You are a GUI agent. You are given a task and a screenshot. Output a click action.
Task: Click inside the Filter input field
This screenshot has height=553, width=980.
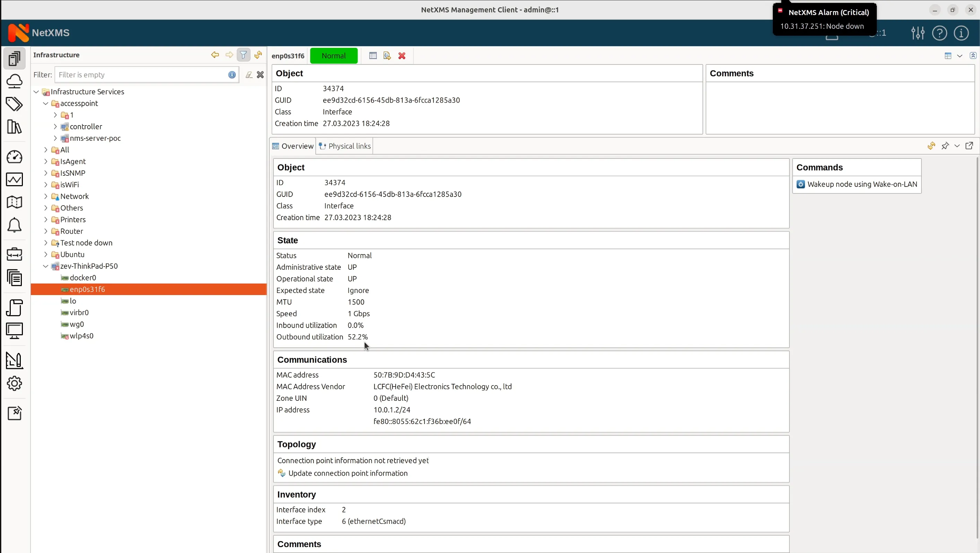tap(141, 74)
